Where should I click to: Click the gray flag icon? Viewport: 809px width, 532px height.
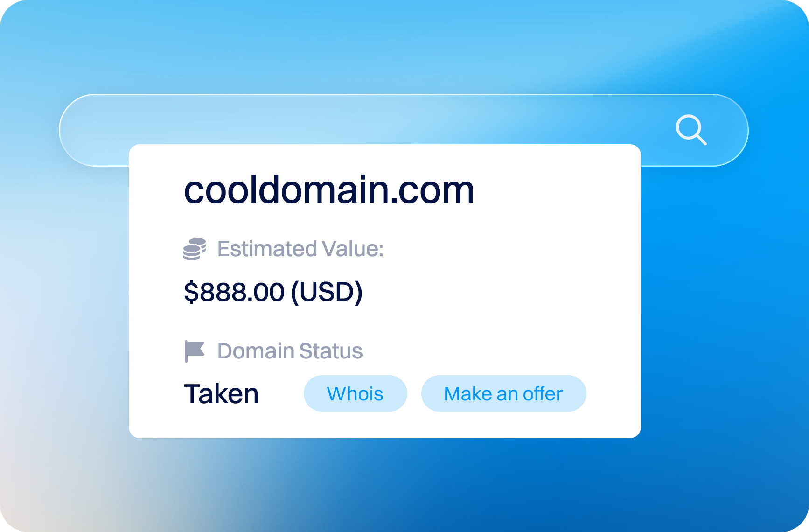[195, 351]
